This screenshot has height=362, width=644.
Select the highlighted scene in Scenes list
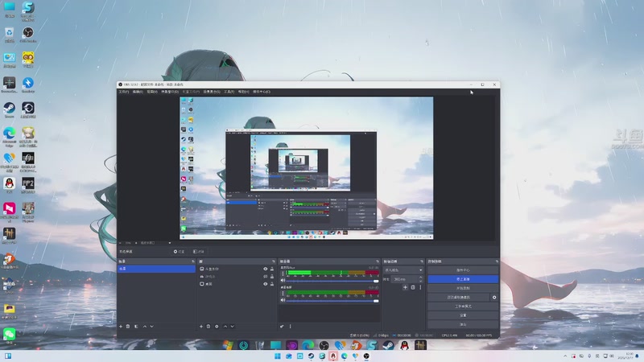[156, 269]
